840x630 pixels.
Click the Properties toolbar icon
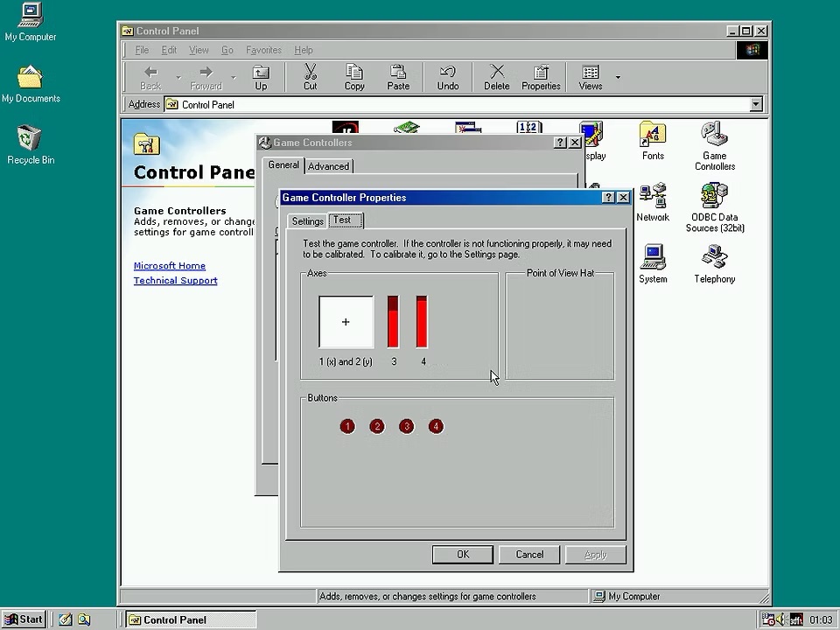coord(541,78)
